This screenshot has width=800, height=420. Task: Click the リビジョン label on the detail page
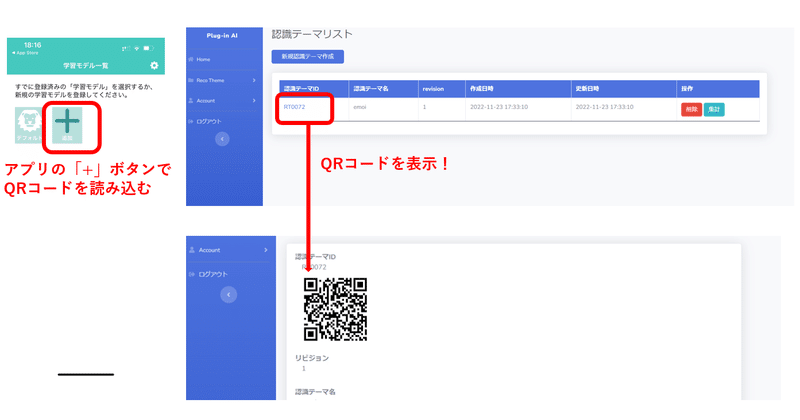(x=312, y=358)
